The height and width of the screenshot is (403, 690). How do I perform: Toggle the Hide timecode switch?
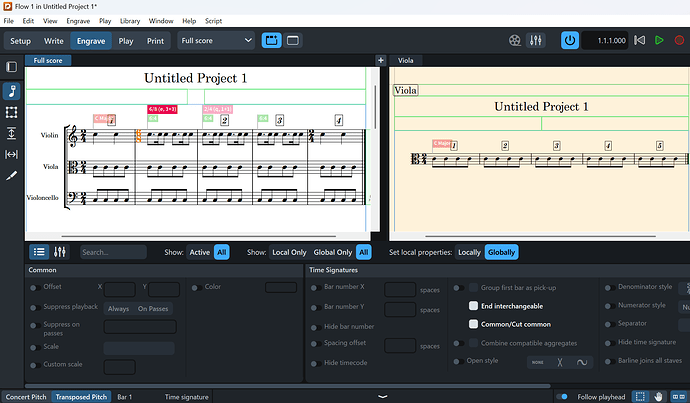[x=316, y=363]
